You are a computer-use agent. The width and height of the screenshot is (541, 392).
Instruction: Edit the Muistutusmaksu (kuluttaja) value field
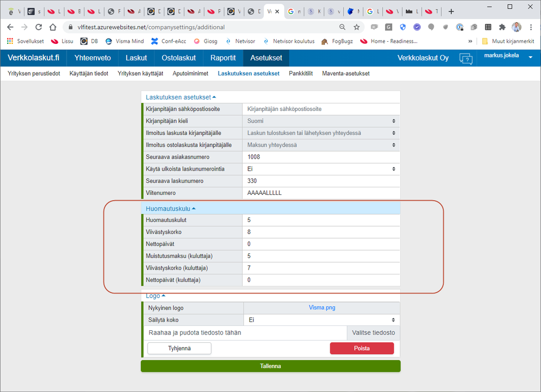click(x=321, y=256)
